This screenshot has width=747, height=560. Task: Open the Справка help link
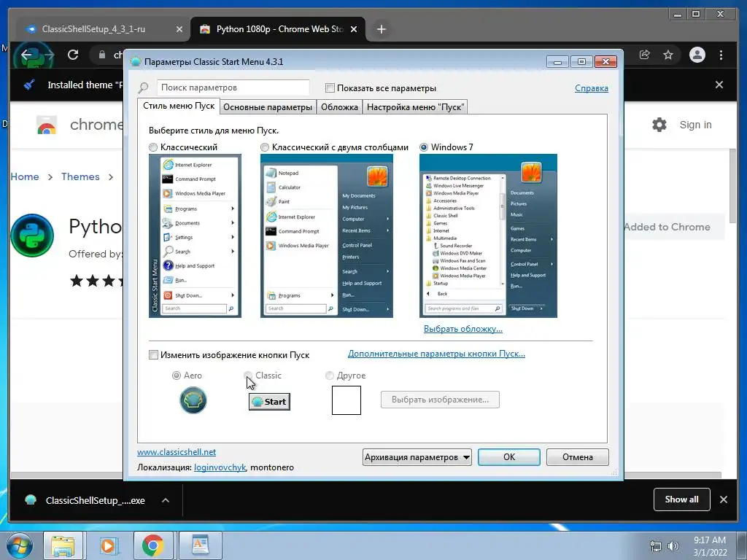(x=591, y=88)
